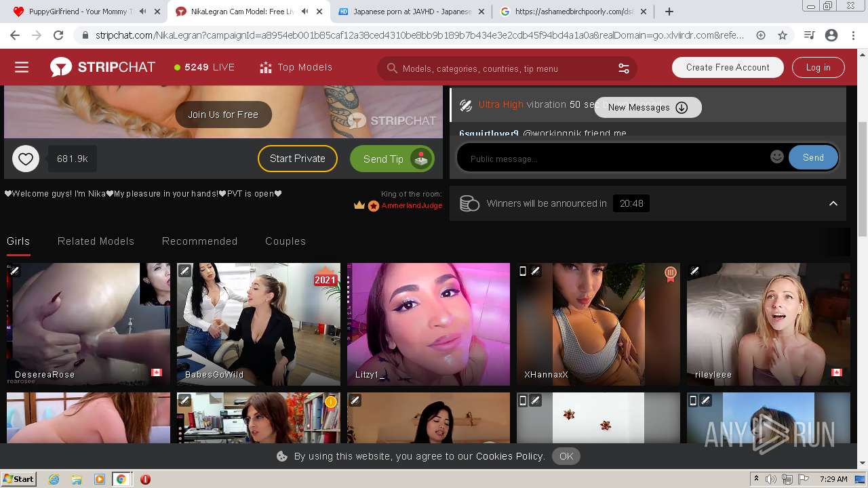Image resolution: width=868 pixels, height=488 pixels.
Task: Collapse the winners announcement panel
Action: [x=833, y=203]
